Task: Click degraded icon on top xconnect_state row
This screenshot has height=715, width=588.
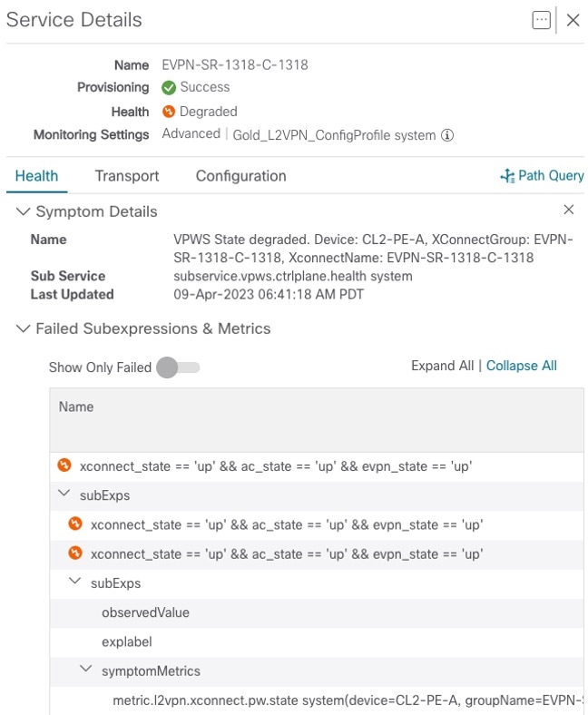Action: point(64,466)
